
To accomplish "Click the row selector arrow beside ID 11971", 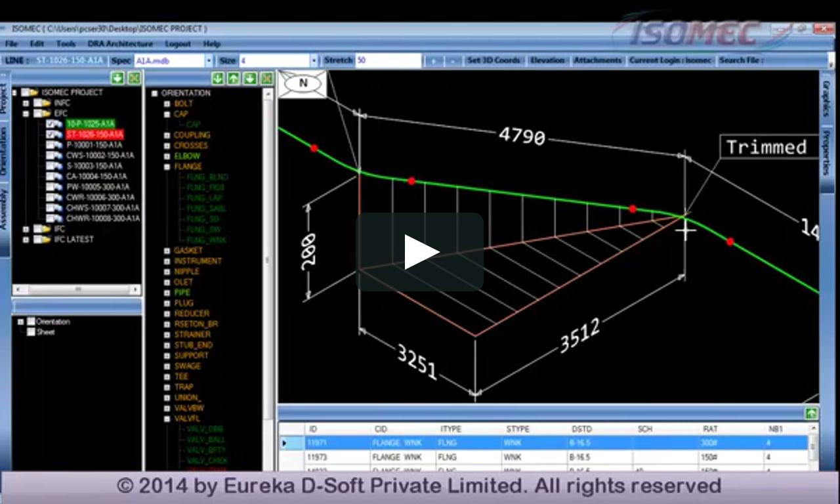I will point(284,443).
